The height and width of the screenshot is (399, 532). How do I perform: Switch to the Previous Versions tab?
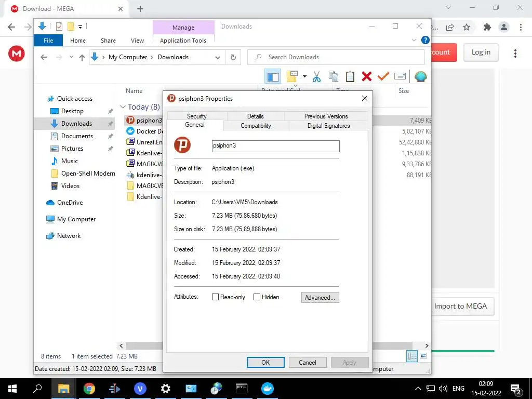click(x=326, y=116)
